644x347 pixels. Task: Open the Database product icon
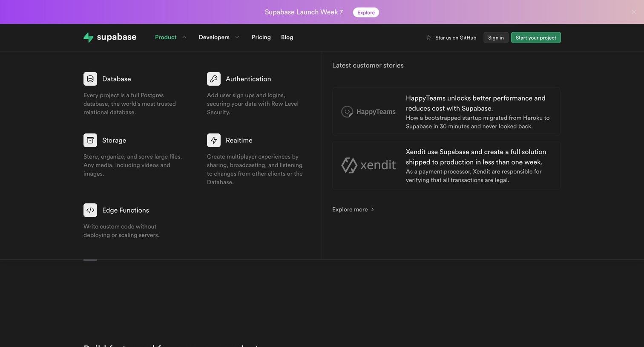[90, 79]
